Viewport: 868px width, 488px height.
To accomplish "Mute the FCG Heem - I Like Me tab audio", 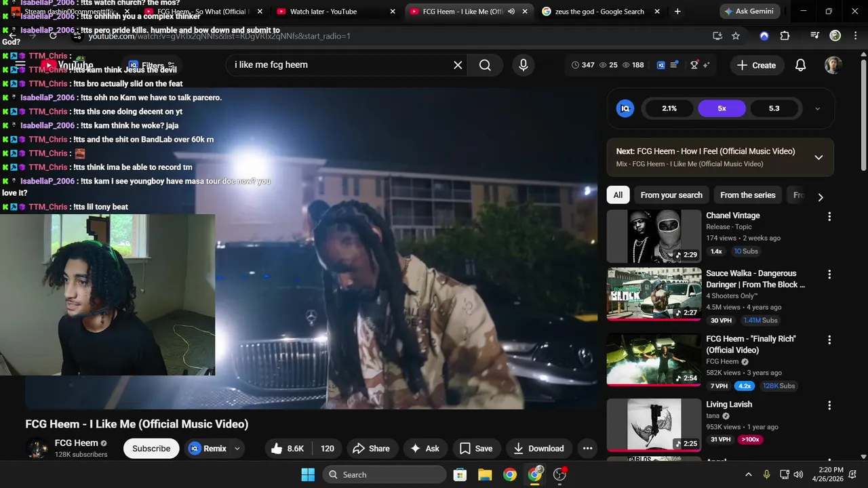I will 511,12.
